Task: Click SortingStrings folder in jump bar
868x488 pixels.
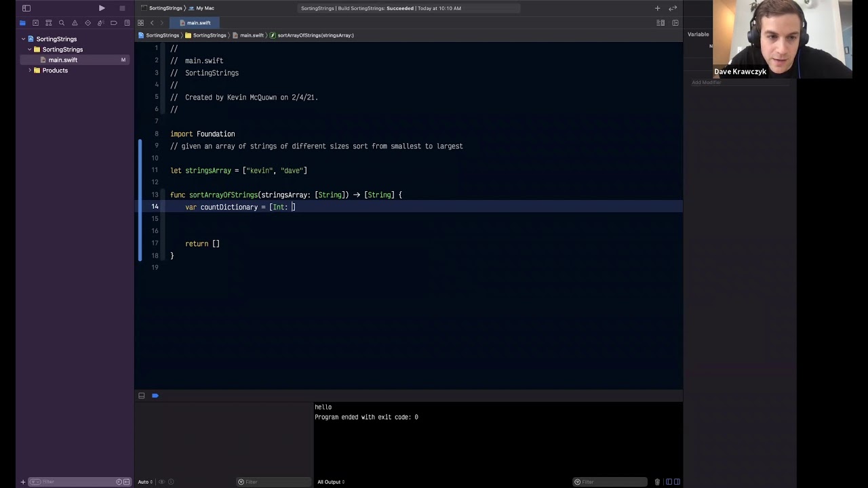Action: click(206, 35)
